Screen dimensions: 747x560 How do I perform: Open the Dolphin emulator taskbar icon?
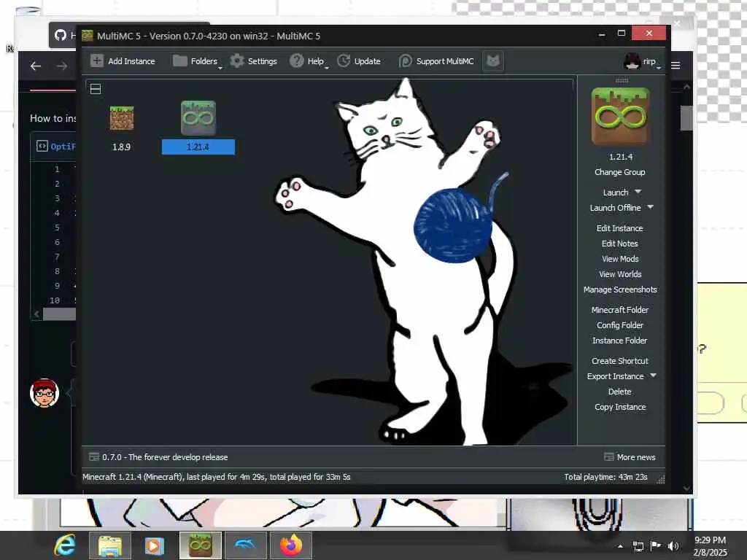(x=245, y=545)
